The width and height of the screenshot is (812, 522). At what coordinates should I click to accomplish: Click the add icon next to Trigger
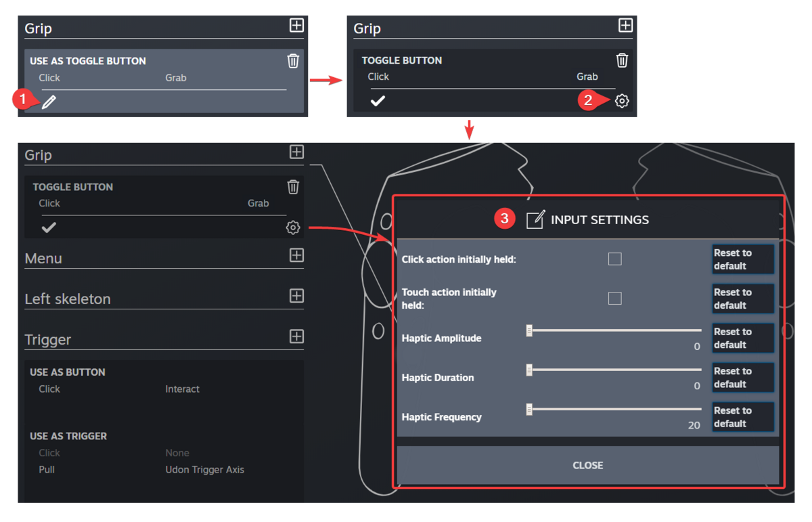(296, 336)
